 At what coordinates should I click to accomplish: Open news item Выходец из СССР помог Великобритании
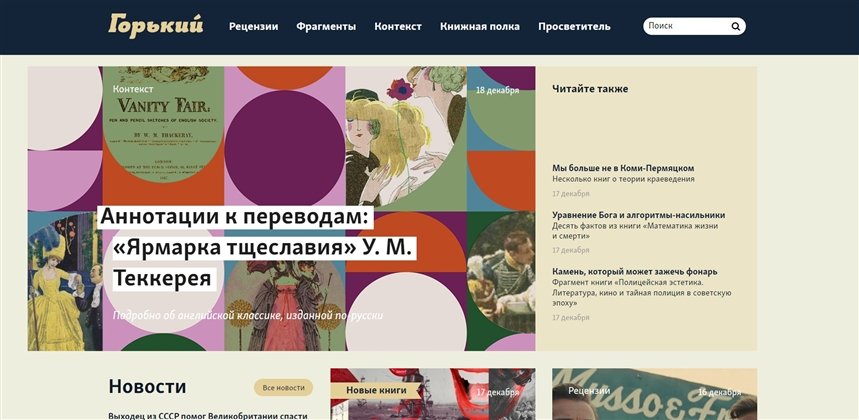click(208, 416)
